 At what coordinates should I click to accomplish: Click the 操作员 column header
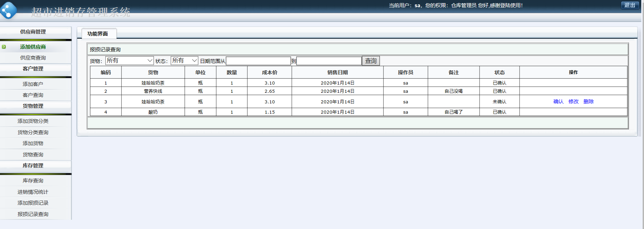click(x=406, y=73)
